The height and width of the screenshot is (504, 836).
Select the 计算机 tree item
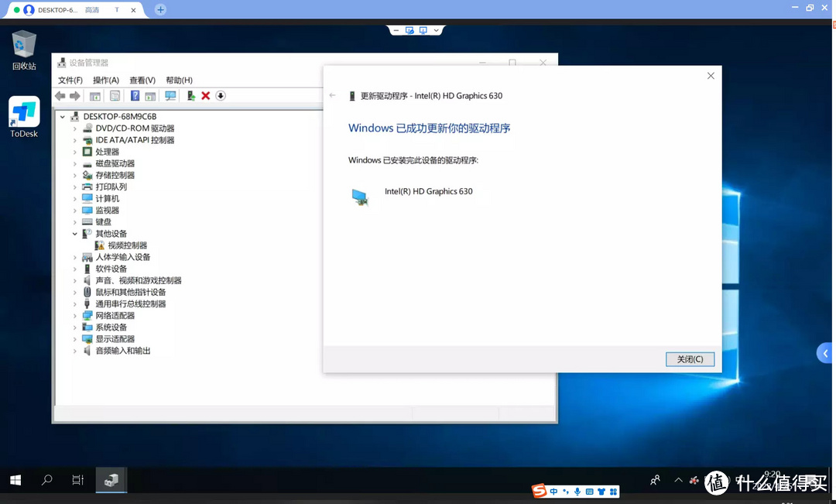(x=107, y=198)
